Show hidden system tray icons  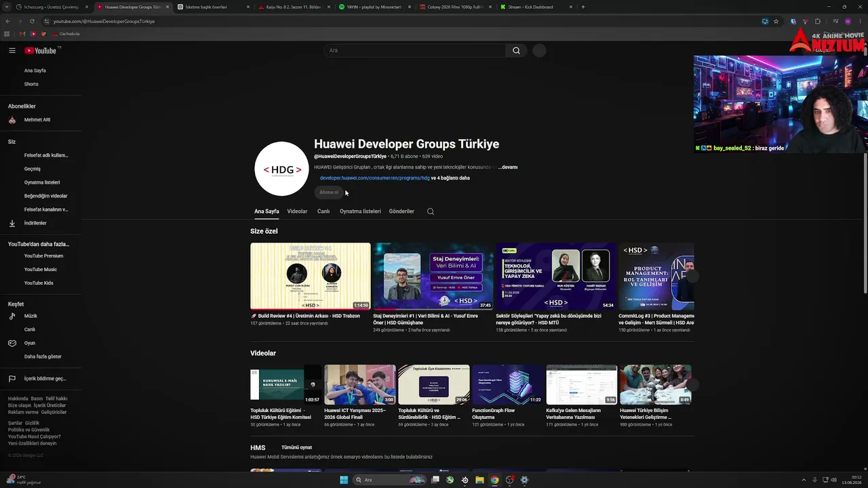click(x=805, y=480)
